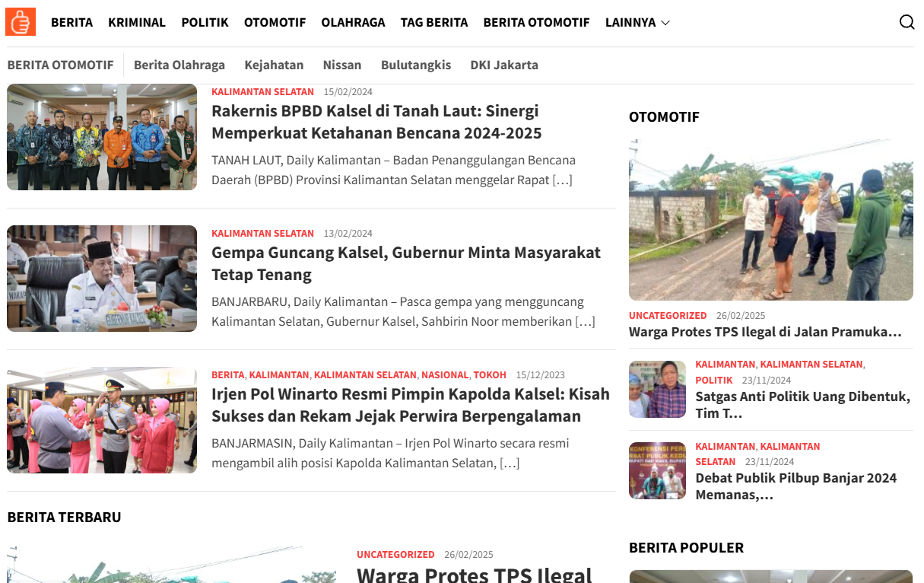Expand the LAINNYA dropdown menu
This screenshot has height=583, width=924.
[637, 22]
